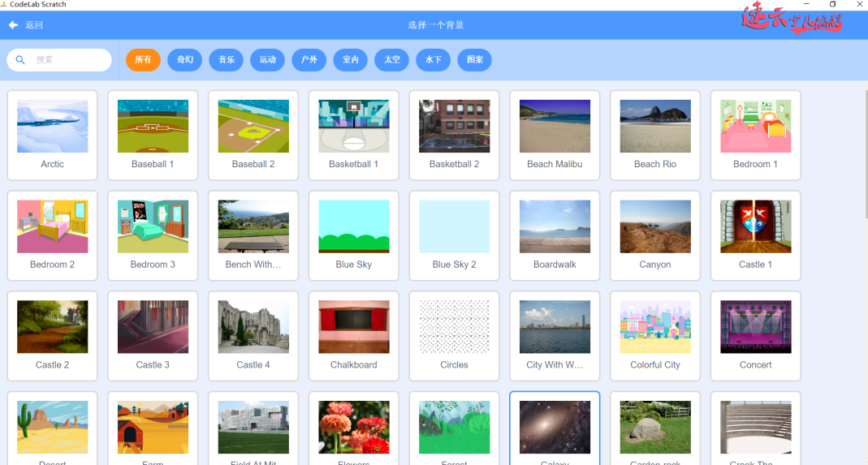868x465 pixels.
Task: Select the 所有 category filter
Action: coord(143,60)
